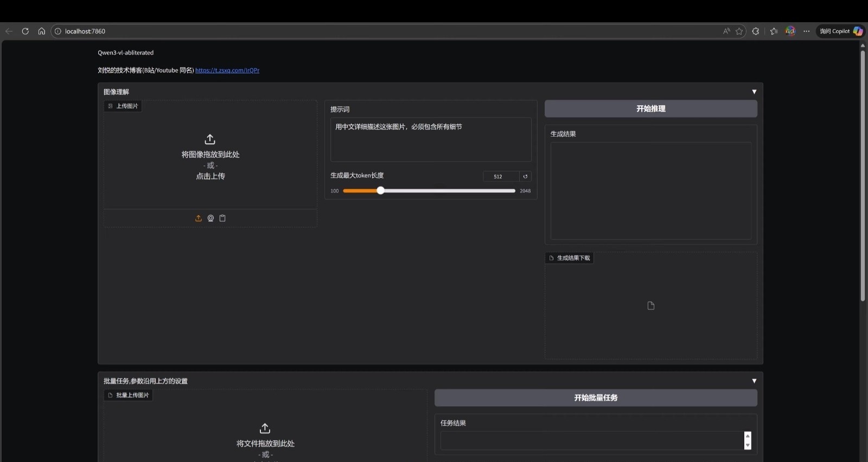This screenshot has width=868, height=462.
Task: Collapse the 批量任务 section
Action: point(754,381)
